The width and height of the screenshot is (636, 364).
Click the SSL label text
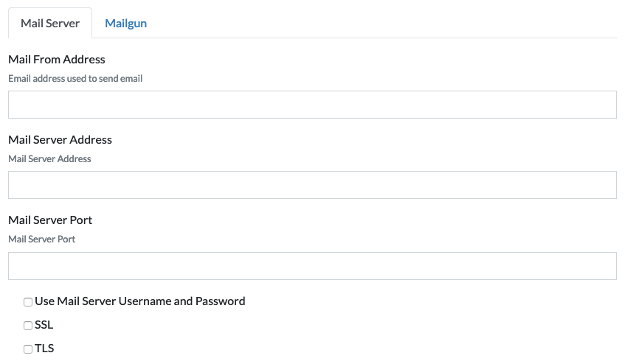click(44, 324)
